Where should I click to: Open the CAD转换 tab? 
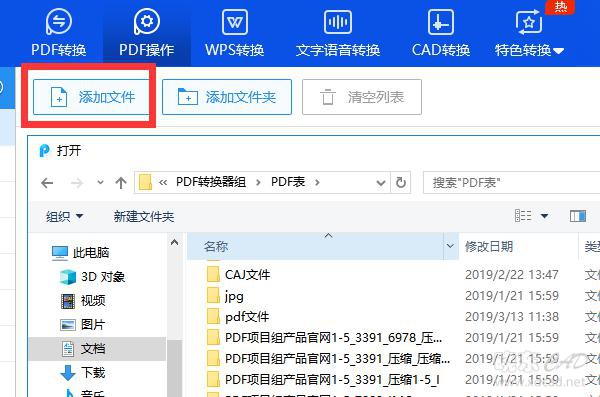coord(441,34)
